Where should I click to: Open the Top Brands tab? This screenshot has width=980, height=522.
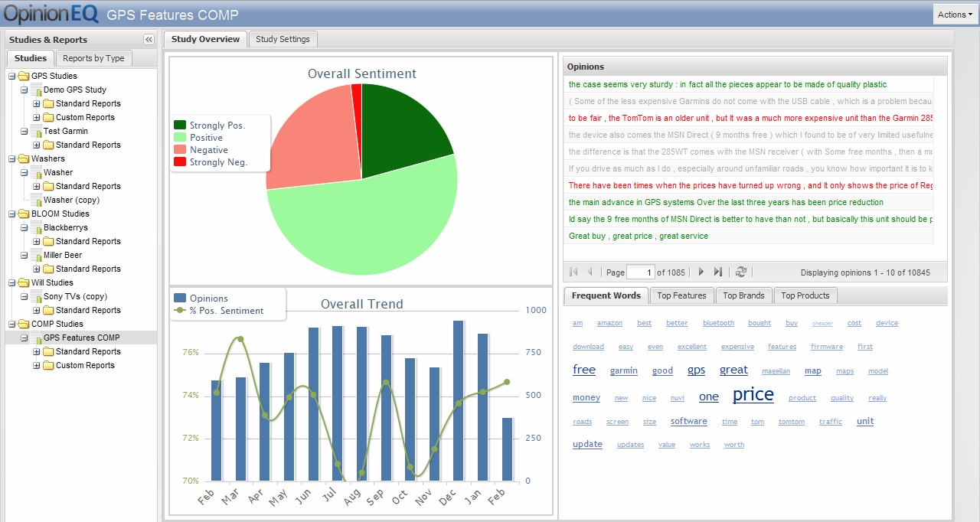point(743,295)
